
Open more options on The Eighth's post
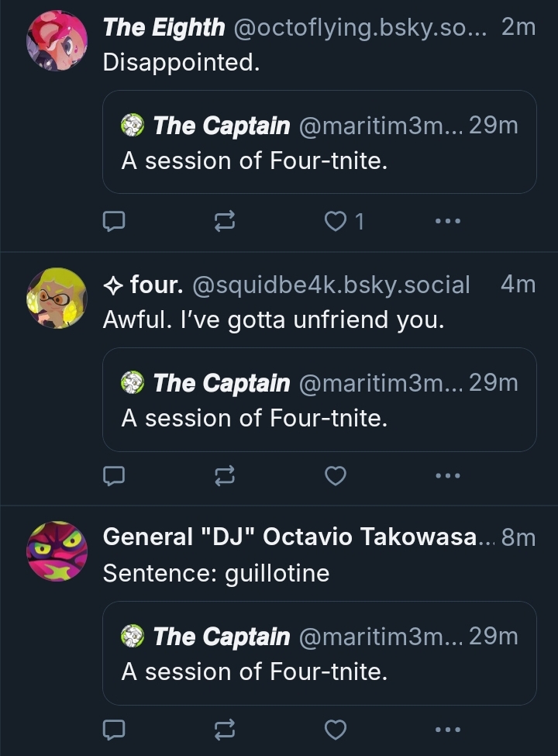pyautogui.click(x=447, y=222)
